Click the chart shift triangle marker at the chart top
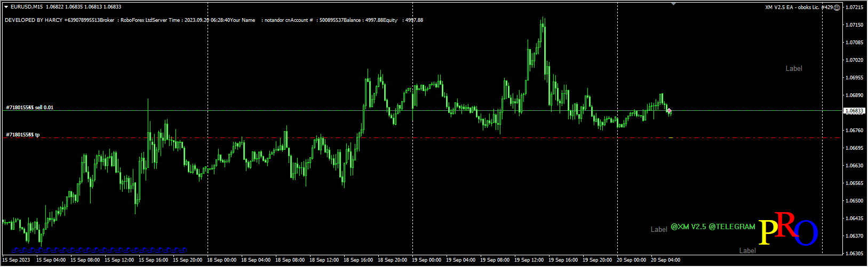Screen dimensions: 868x267 [674, 4]
